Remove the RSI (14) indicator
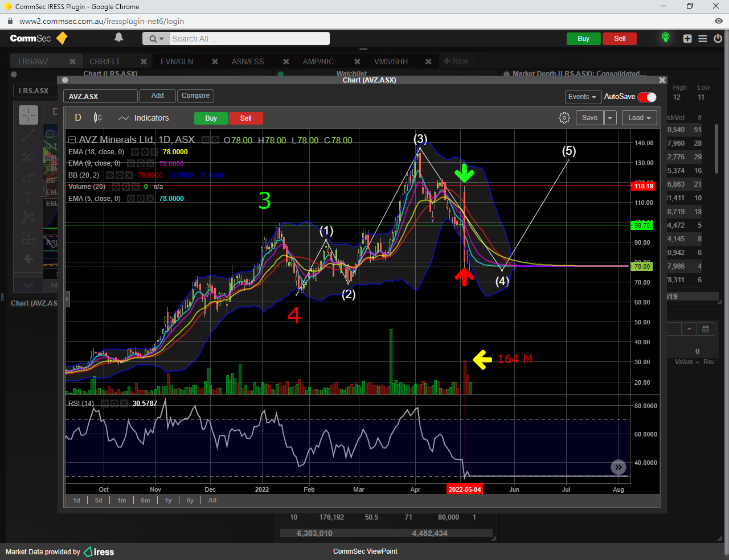 click(x=124, y=403)
